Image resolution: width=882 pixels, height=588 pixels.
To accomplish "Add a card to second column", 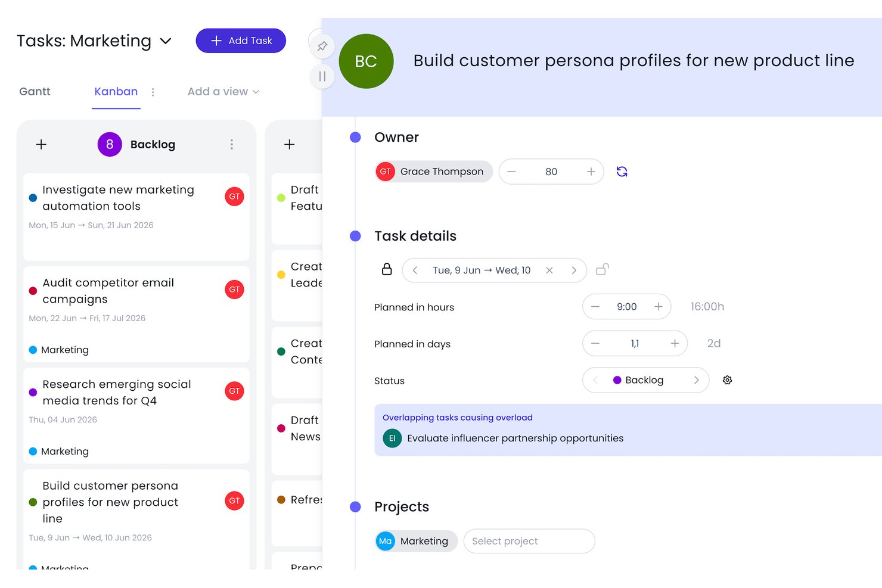I will tap(289, 145).
